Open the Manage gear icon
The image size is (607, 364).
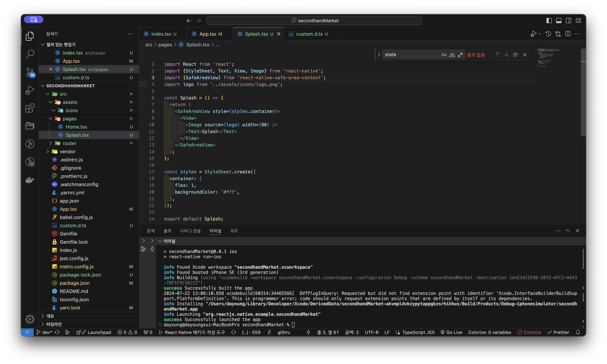point(30,319)
